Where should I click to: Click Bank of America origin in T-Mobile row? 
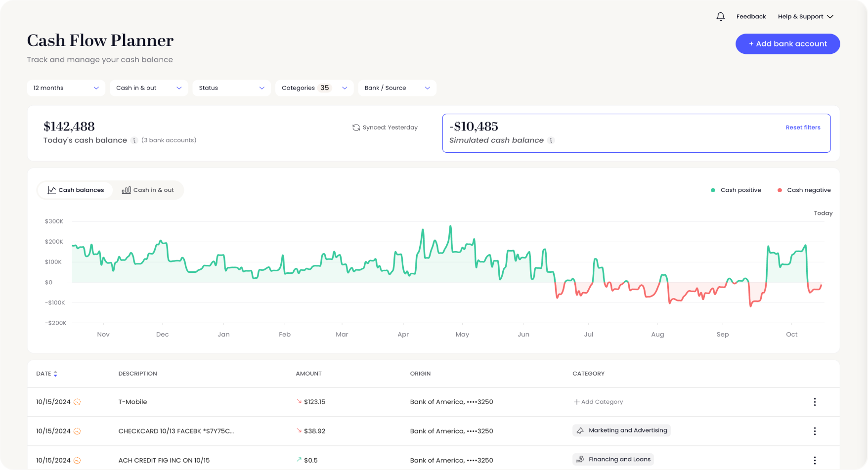point(452,402)
